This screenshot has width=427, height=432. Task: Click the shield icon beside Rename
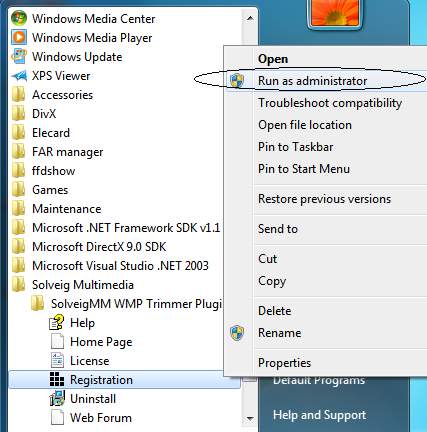click(237, 333)
